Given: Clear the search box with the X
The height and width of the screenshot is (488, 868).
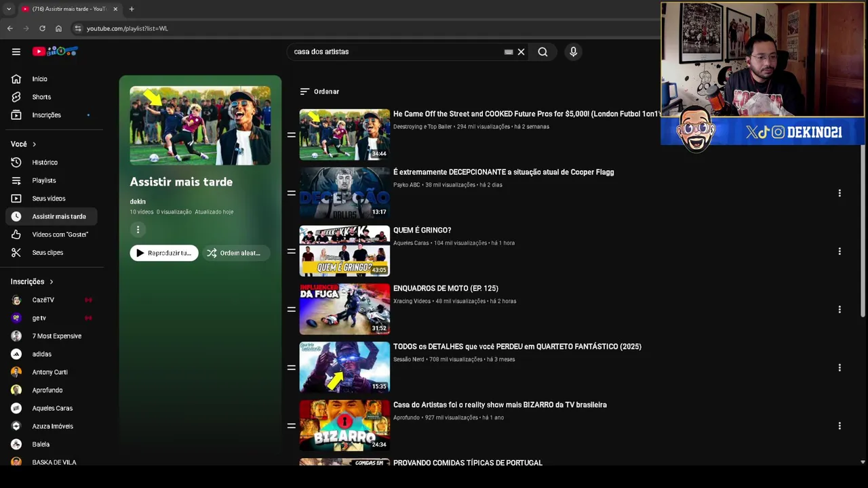Looking at the screenshot, I should [521, 52].
